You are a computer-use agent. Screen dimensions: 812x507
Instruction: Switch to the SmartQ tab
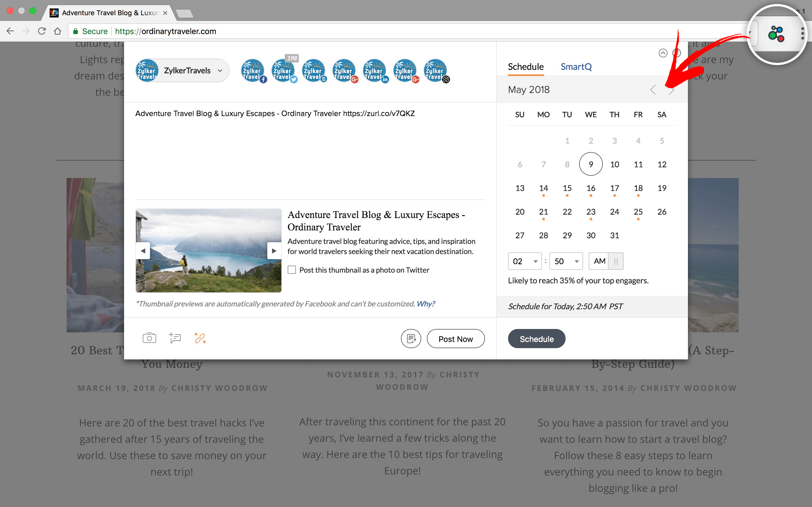576,67
